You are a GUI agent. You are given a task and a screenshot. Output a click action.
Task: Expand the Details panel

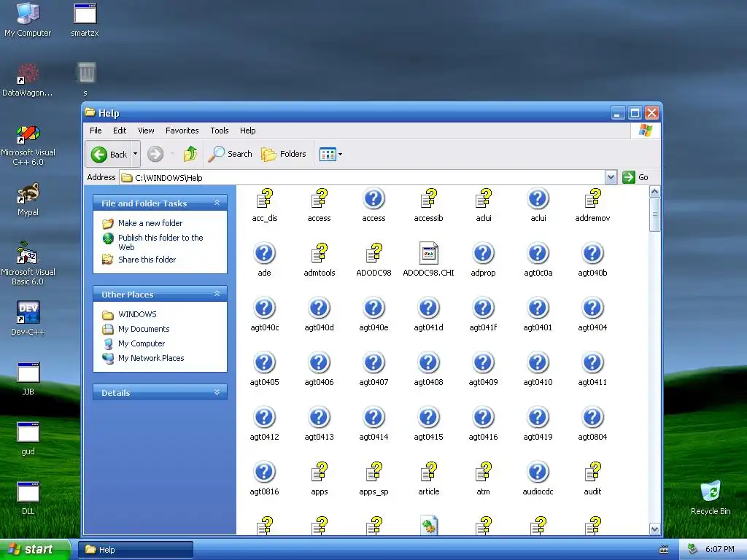(217, 392)
